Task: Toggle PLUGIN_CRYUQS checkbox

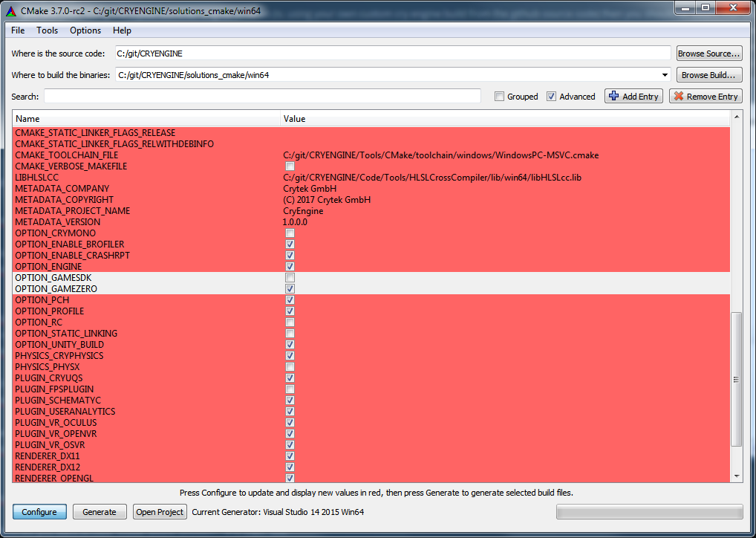Action: click(290, 377)
